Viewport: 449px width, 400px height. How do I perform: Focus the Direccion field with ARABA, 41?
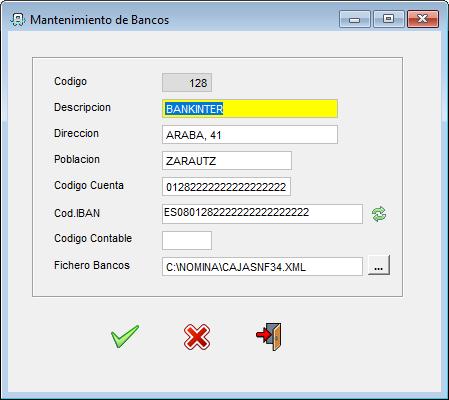tap(250, 135)
